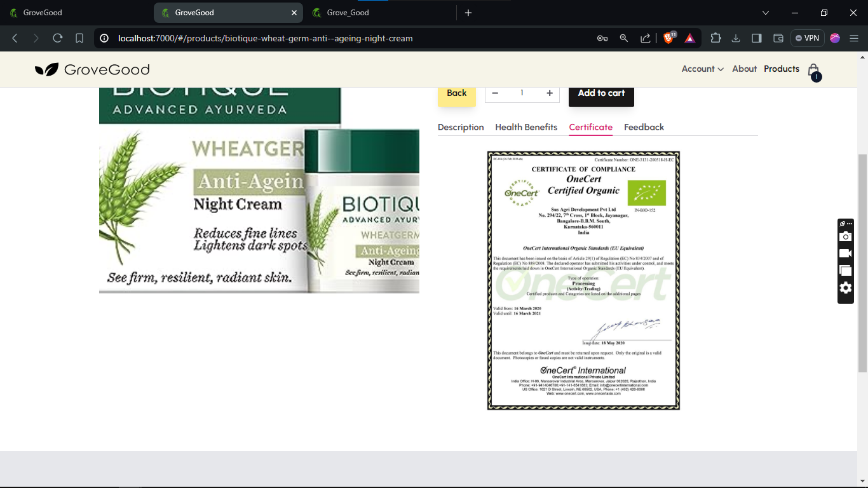The image size is (868, 488).
Task: Increase quantity with the plus button
Action: point(550,93)
